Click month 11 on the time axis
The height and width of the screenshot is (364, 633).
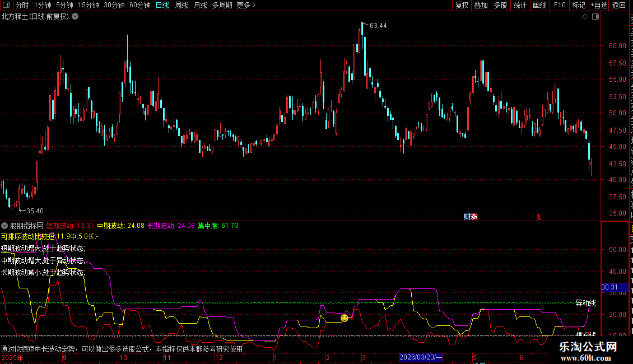(x=167, y=357)
